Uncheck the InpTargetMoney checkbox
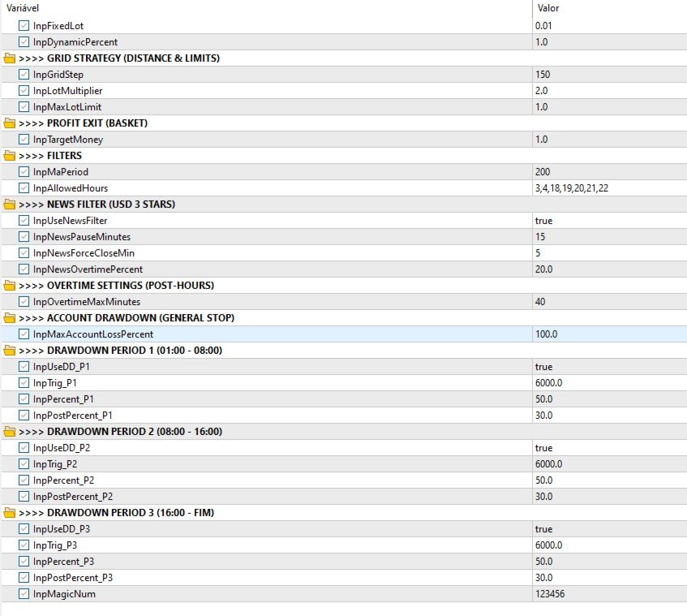 coord(24,140)
